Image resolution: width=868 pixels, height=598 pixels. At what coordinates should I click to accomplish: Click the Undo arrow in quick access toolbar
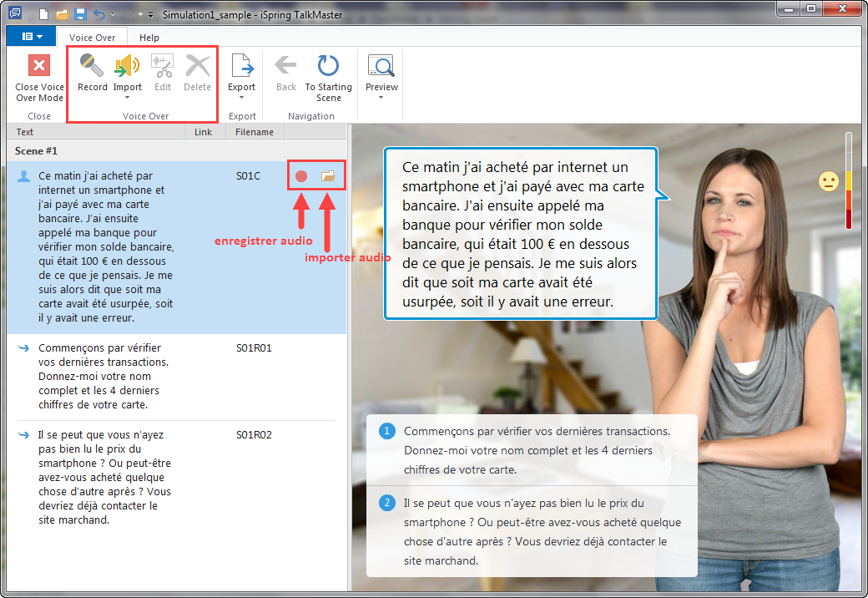(x=100, y=14)
